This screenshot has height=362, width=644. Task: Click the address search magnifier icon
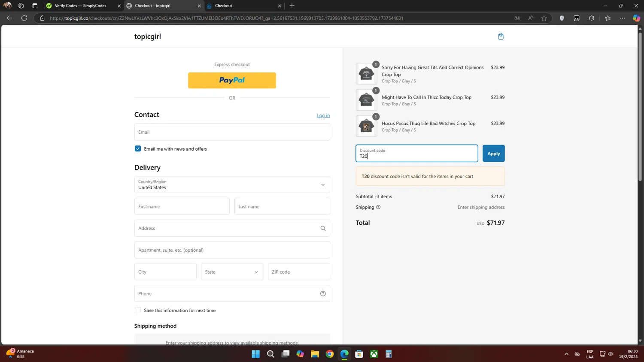[x=323, y=228]
